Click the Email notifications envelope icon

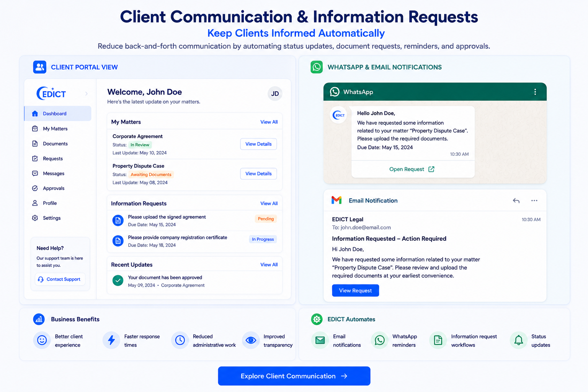pos(320,340)
